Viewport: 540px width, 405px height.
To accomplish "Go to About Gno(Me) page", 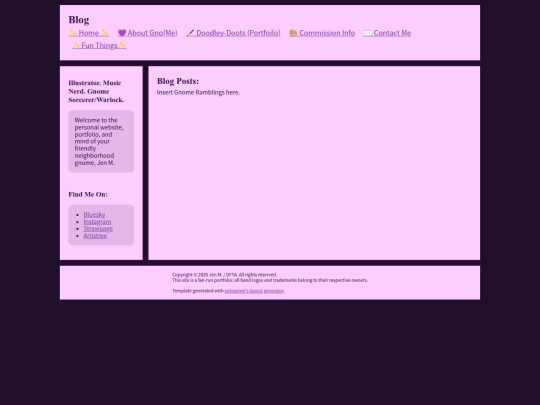I will pyautogui.click(x=147, y=33).
